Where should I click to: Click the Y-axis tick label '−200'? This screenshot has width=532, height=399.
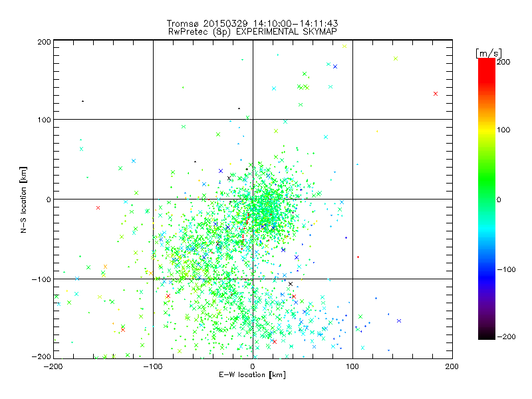41,356
